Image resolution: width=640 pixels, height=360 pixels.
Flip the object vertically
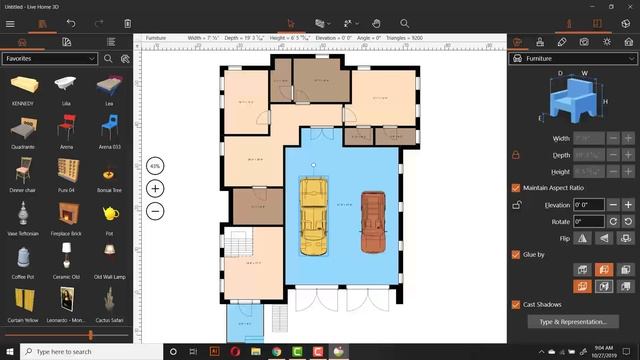[x=604, y=238]
